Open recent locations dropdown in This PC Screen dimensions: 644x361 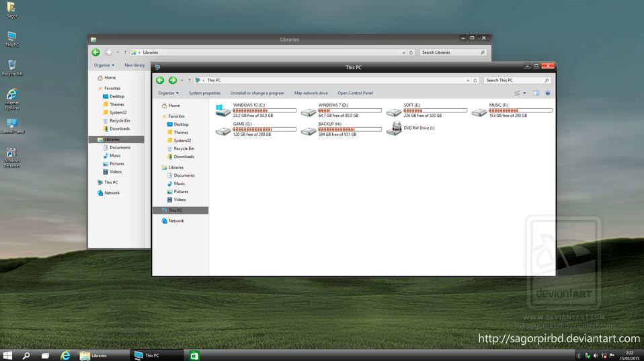click(x=182, y=80)
